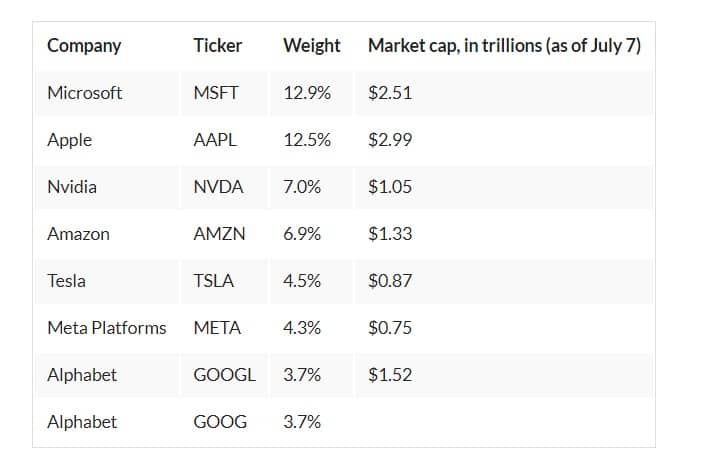709x462 pixels.
Task: Click Apple's $2.99 market cap value
Action: (390, 140)
